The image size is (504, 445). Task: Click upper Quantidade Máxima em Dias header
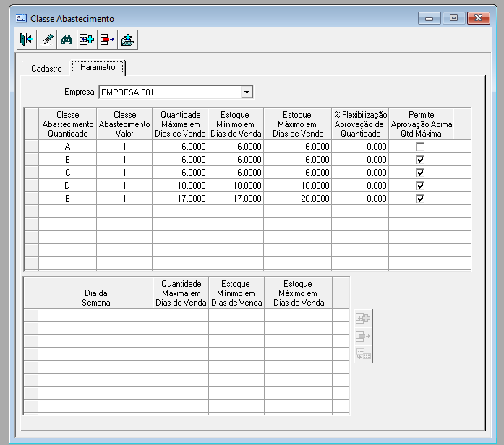pos(180,124)
